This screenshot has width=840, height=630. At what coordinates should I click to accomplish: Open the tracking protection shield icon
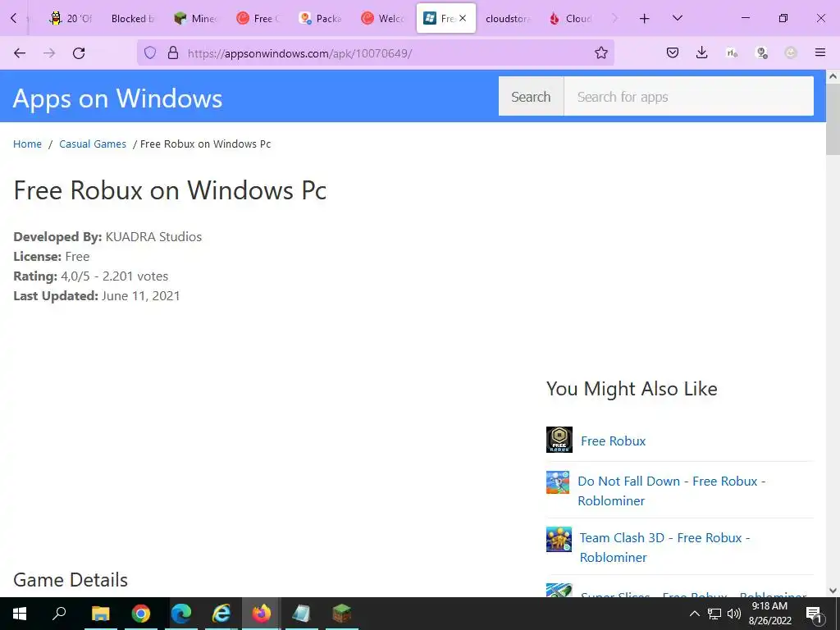click(x=150, y=53)
